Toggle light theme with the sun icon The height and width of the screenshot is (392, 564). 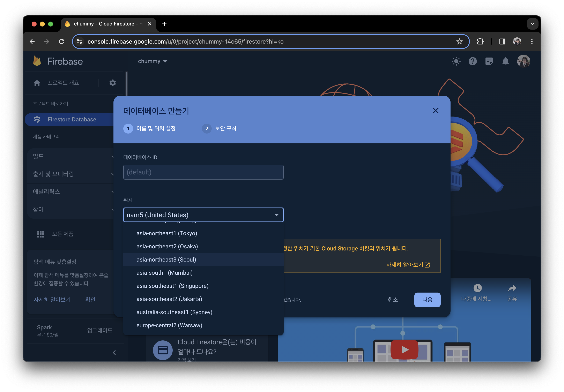[x=456, y=61]
